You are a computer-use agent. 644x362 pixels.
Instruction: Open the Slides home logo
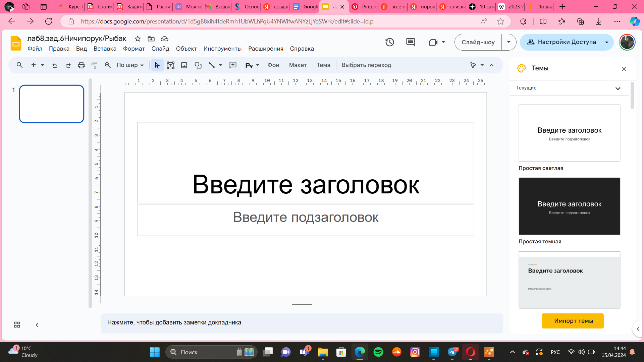16,43
